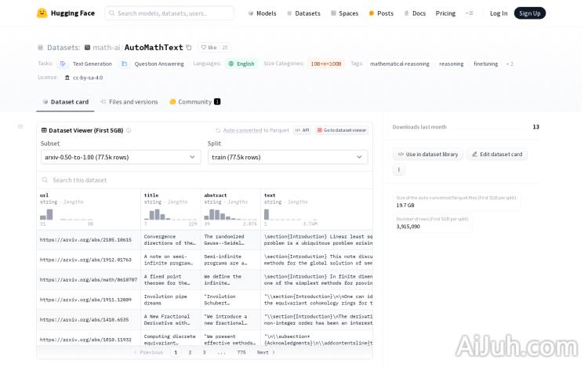The height and width of the screenshot is (367, 588).
Task: Expand the Subset dropdown
Action: (121, 157)
